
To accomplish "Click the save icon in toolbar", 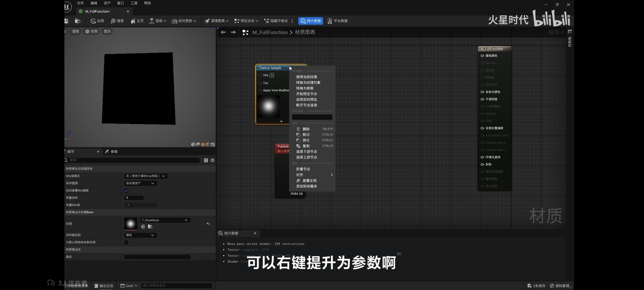I will click(66, 21).
